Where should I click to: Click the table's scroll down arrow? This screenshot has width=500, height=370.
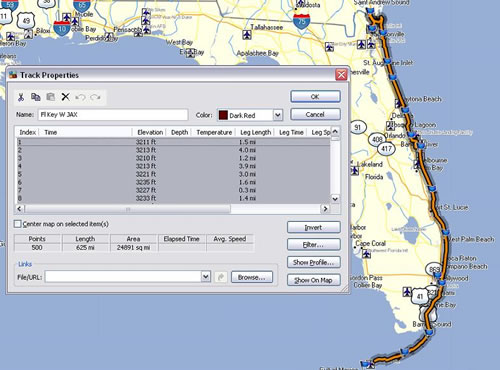tap(335, 199)
